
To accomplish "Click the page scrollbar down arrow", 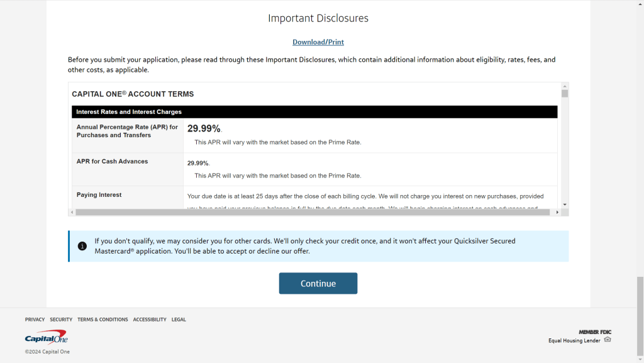I will tap(640, 360).
